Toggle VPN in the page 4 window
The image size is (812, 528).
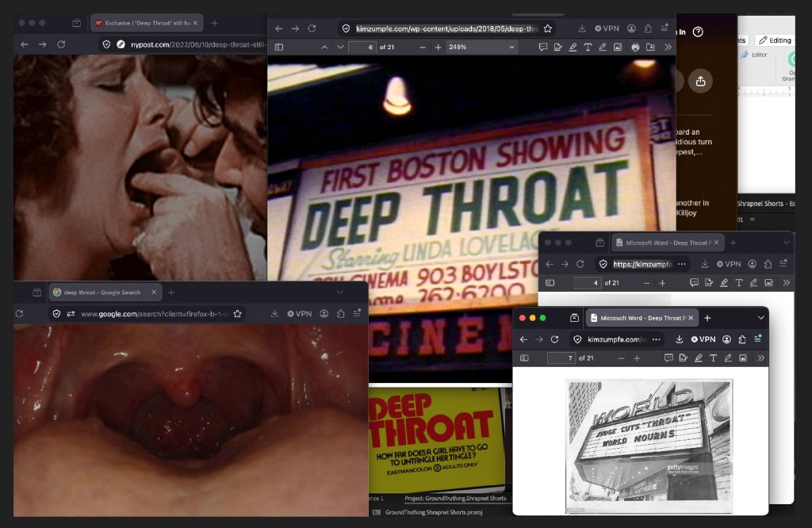[x=729, y=264]
